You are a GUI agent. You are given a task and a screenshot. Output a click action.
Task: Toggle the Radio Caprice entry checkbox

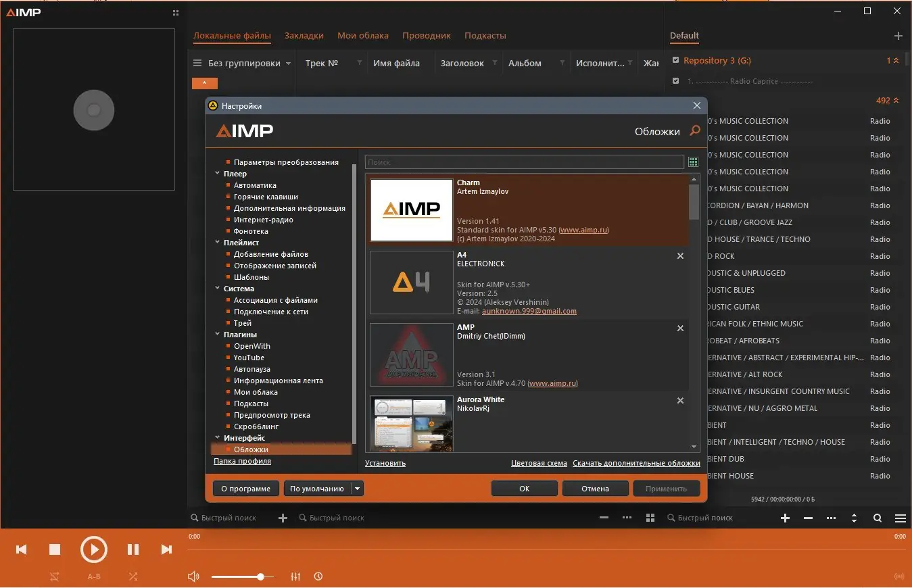[x=675, y=80]
